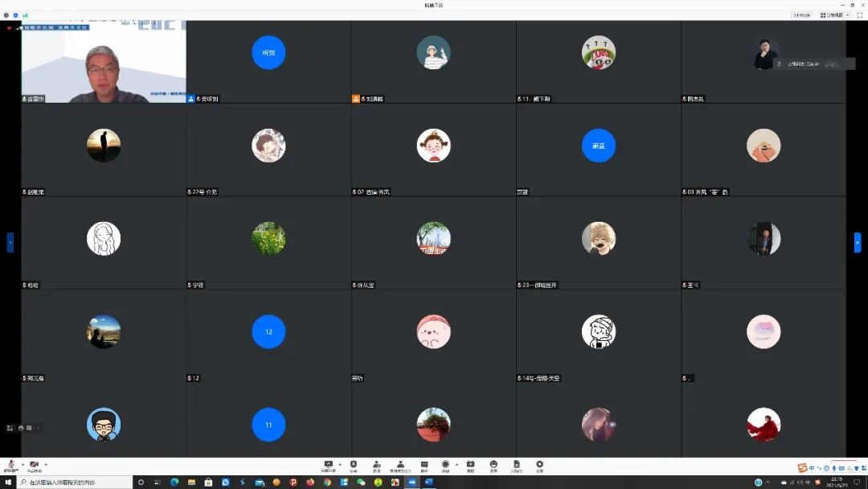This screenshot has width=868, height=489.
Task: Open the notification center icon
Action: [857, 483]
